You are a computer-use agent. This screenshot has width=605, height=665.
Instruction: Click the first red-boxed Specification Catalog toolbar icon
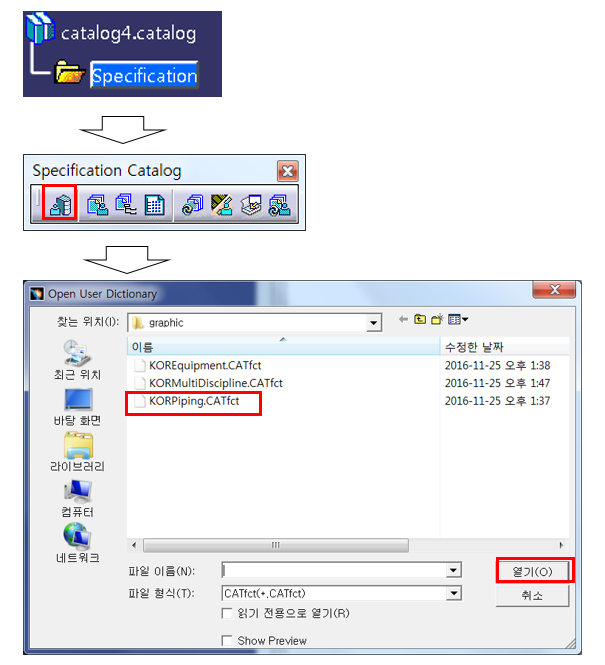pos(60,204)
